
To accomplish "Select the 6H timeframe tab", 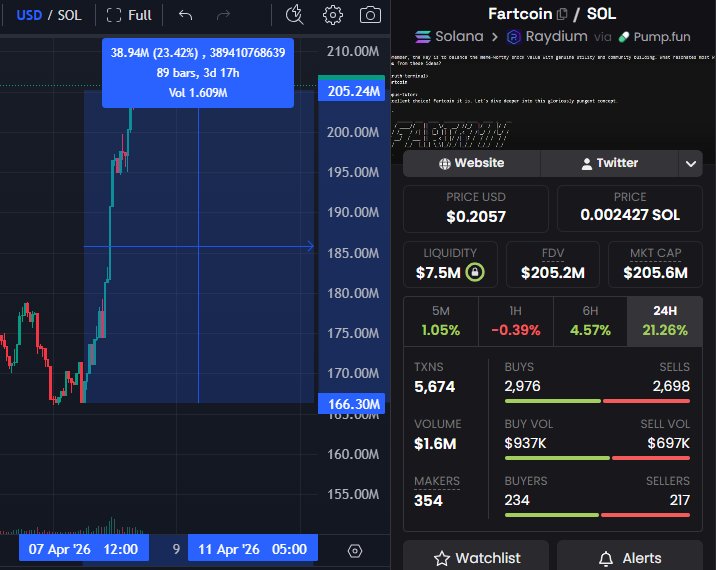I will (x=590, y=321).
